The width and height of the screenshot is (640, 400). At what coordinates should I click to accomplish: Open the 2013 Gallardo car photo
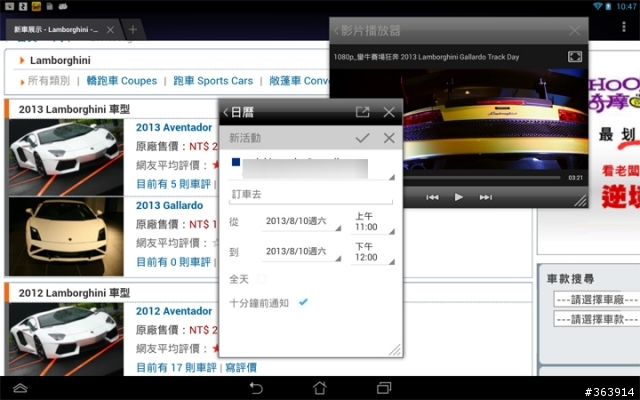[x=66, y=237]
